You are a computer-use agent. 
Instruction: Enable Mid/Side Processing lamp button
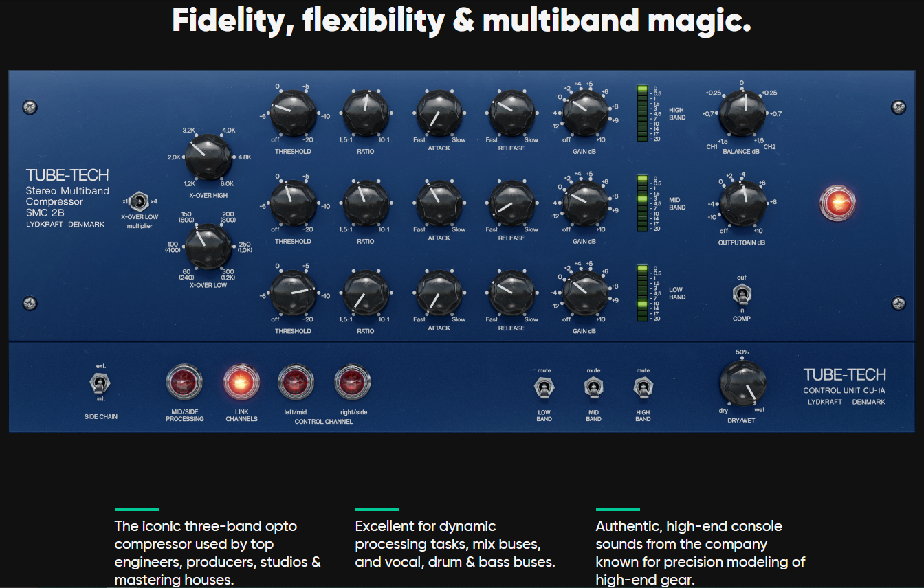[x=184, y=383]
